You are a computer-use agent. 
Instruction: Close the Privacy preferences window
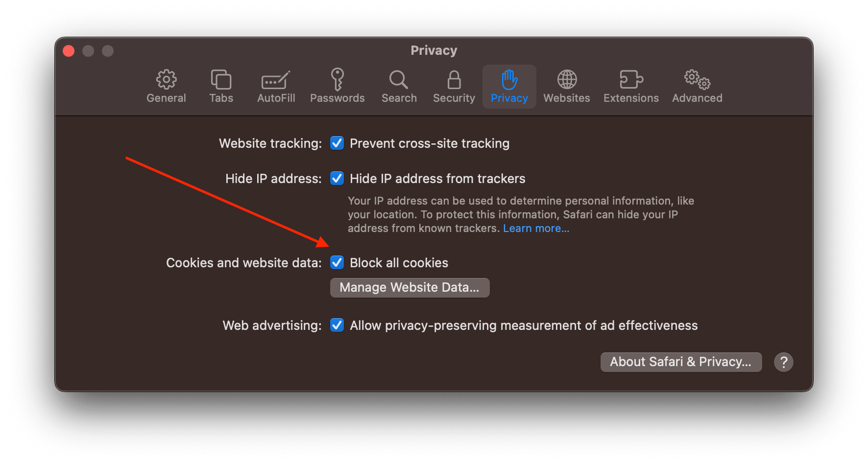click(69, 51)
